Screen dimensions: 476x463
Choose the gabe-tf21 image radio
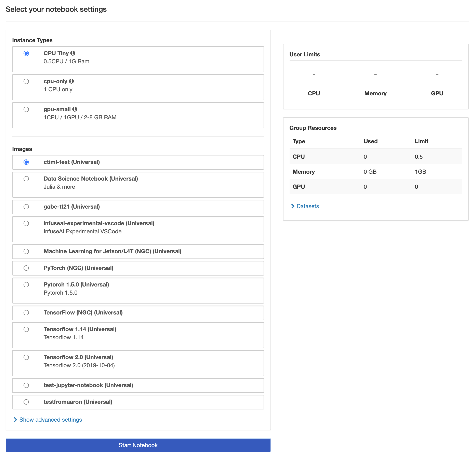(x=26, y=207)
